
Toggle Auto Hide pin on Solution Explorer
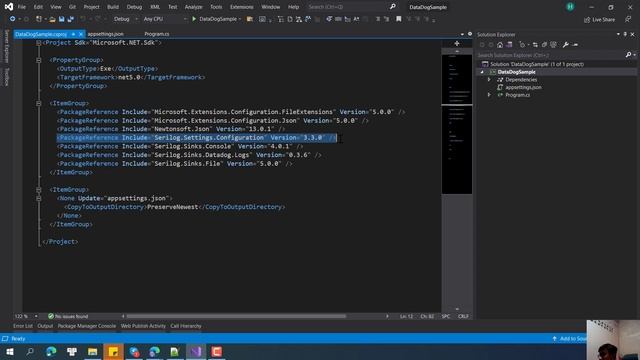625,35
